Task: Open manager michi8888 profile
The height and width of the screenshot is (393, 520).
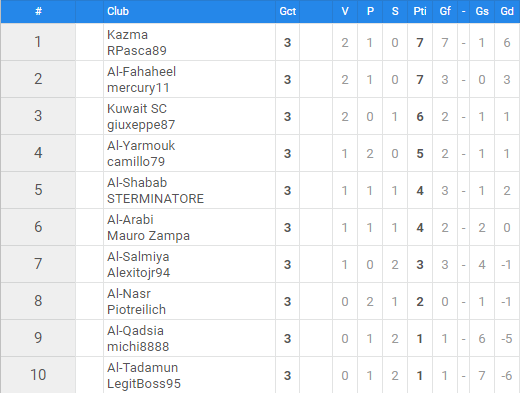Action: (x=138, y=347)
